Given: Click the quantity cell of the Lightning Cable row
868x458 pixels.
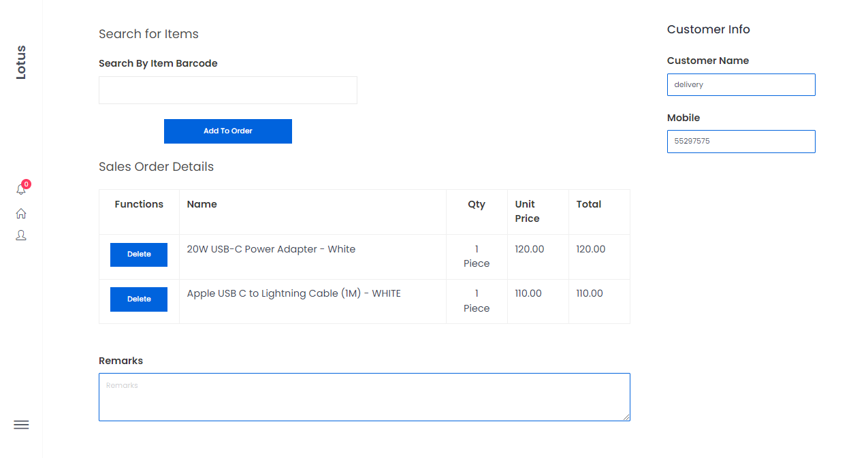Looking at the screenshot, I should (x=477, y=301).
